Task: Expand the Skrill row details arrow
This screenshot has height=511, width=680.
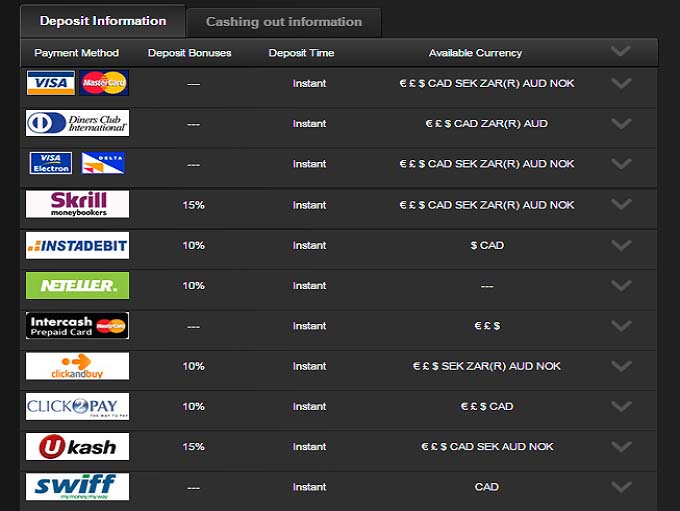Action: tap(621, 204)
